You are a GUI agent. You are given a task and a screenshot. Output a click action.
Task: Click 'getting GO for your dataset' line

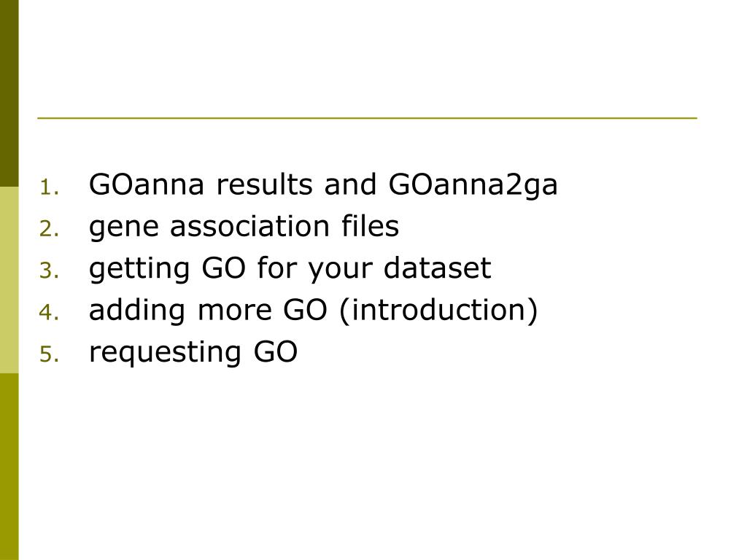pyautogui.click(x=290, y=270)
